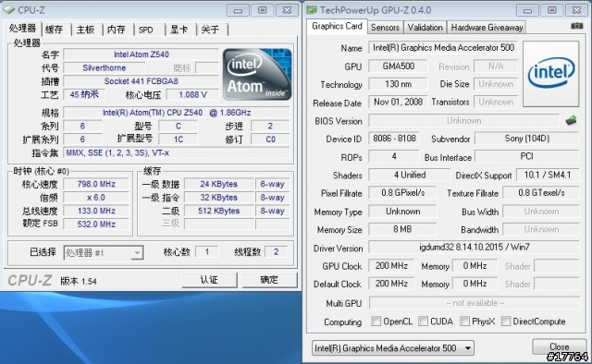Switch to the 显卡 tab in CPU-Z
592x364 pixels.
pyautogui.click(x=179, y=30)
